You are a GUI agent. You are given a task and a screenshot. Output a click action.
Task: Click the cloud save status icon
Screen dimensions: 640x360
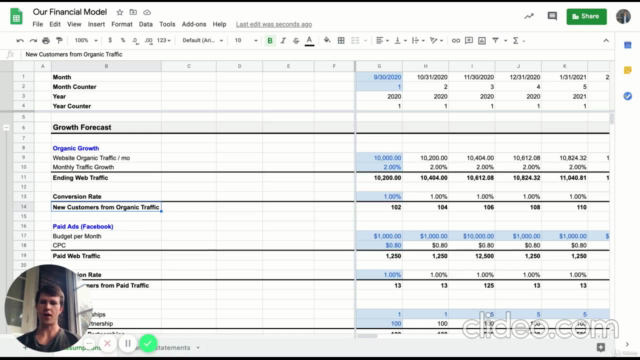[147, 12]
